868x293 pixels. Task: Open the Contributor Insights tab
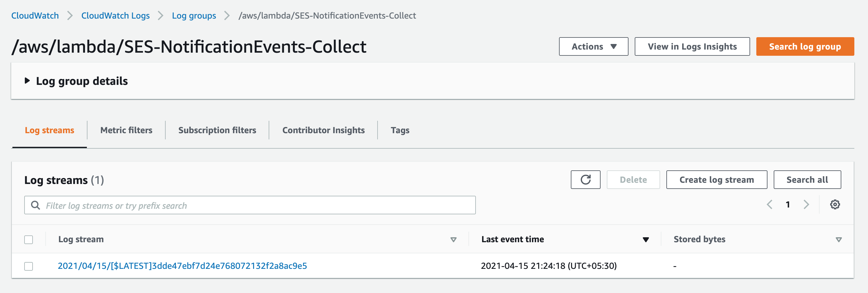pyautogui.click(x=323, y=130)
